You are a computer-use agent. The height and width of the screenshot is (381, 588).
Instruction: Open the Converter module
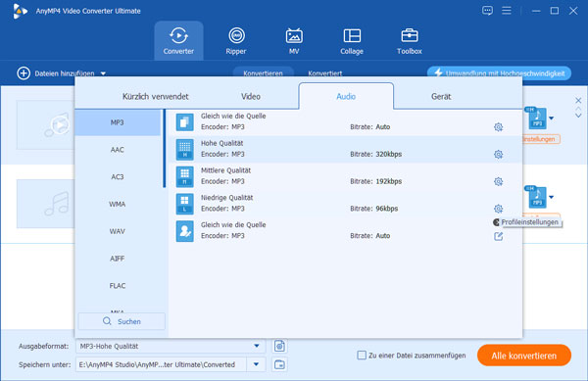tap(178, 41)
